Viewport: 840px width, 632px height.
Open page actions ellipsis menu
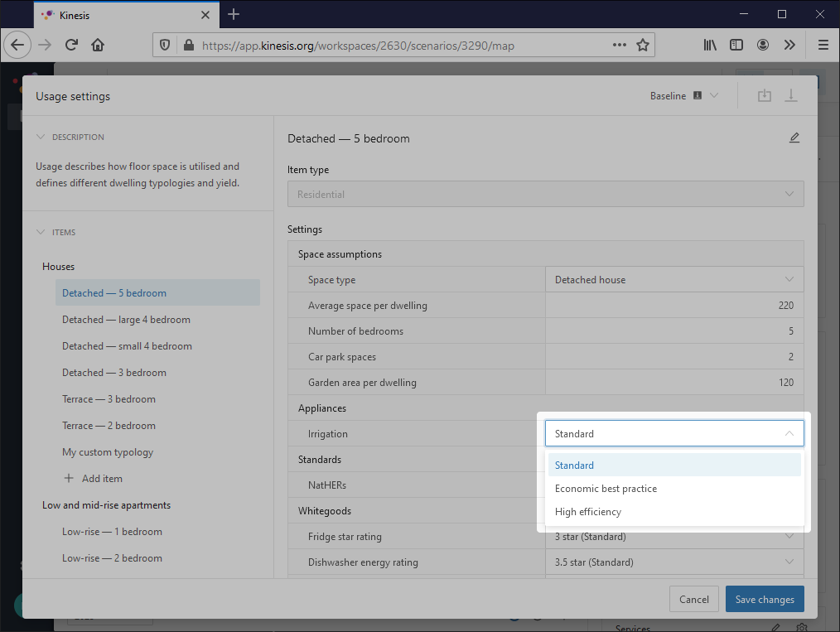(x=620, y=45)
